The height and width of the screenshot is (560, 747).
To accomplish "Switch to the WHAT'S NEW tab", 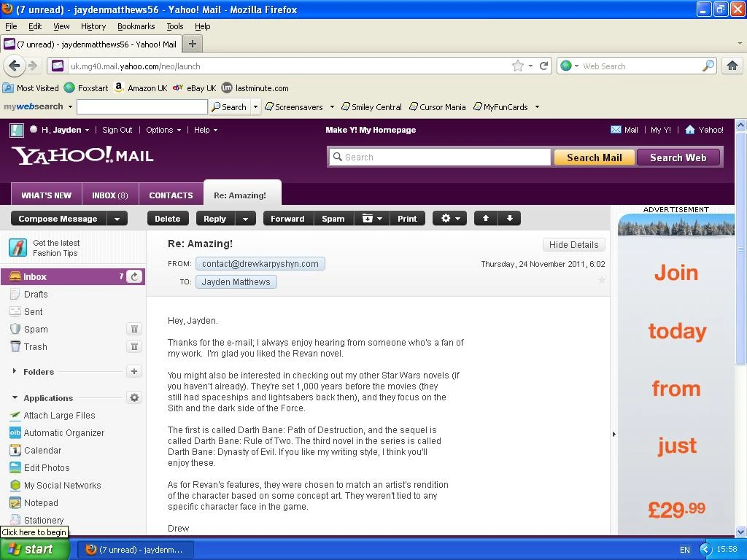I will click(x=46, y=195).
